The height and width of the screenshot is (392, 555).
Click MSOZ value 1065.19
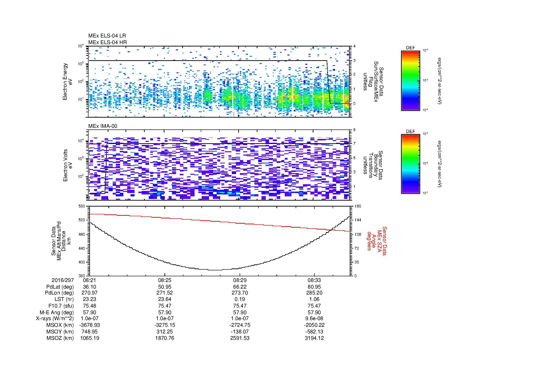pyautogui.click(x=90, y=338)
